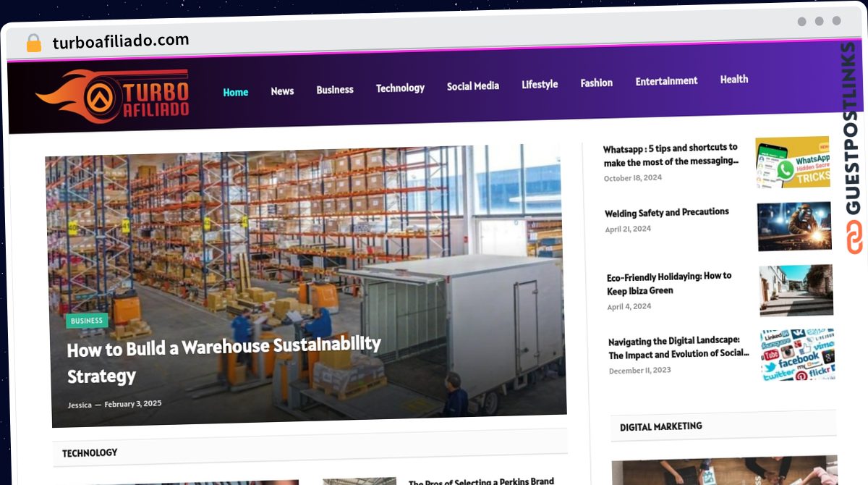Click the February 3, 2025 post date
The width and height of the screenshot is (868, 485).
(x=133, y=404)
